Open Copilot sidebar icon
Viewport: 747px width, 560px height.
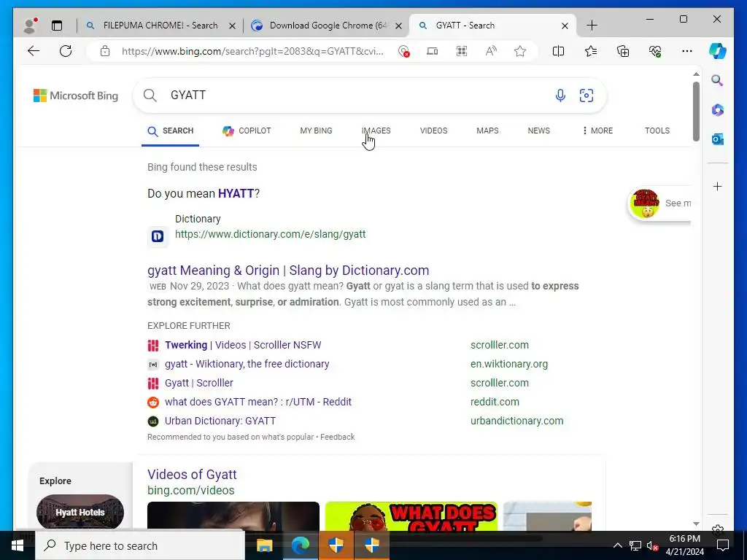[718, 51]
